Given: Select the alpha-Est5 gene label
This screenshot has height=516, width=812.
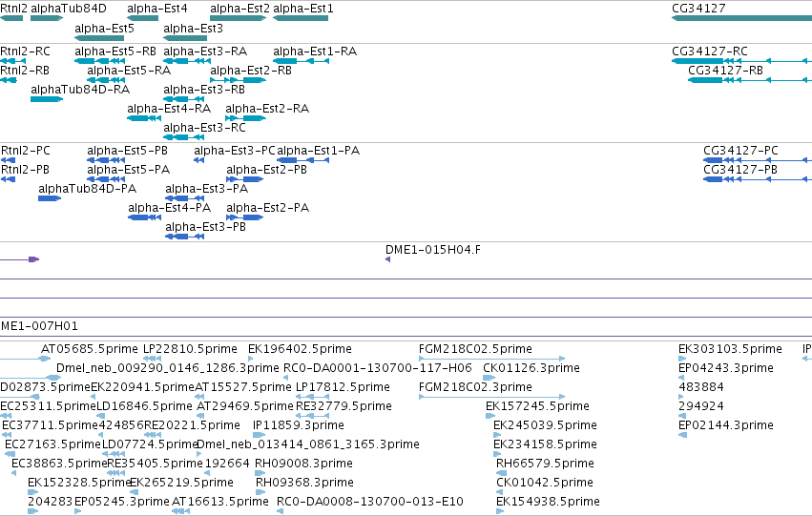Looking at the screenshot, I should [105, 29].
